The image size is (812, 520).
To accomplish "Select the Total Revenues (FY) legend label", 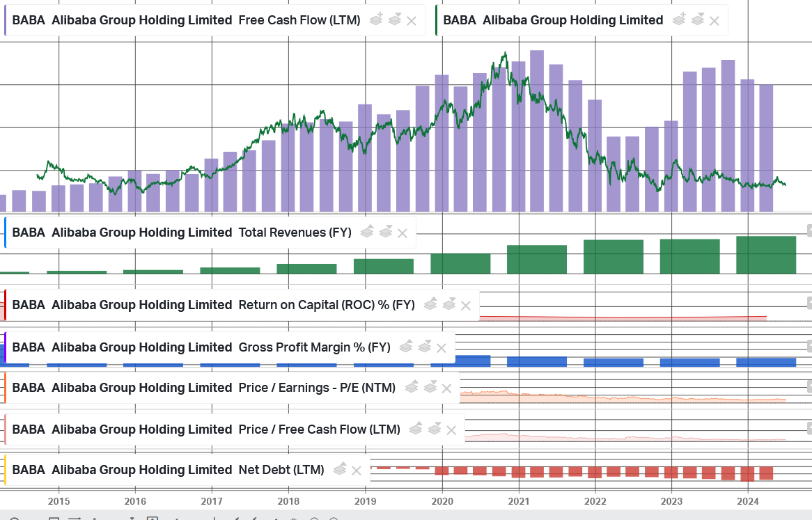I will pyautogui.click(x=182, y=233).
